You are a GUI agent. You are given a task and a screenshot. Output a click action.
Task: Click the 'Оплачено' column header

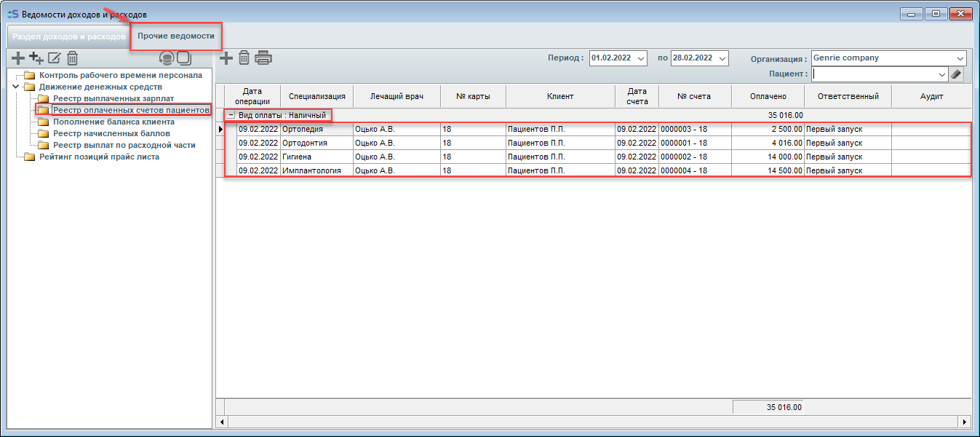pyautogui.click(x=768, y=96)
